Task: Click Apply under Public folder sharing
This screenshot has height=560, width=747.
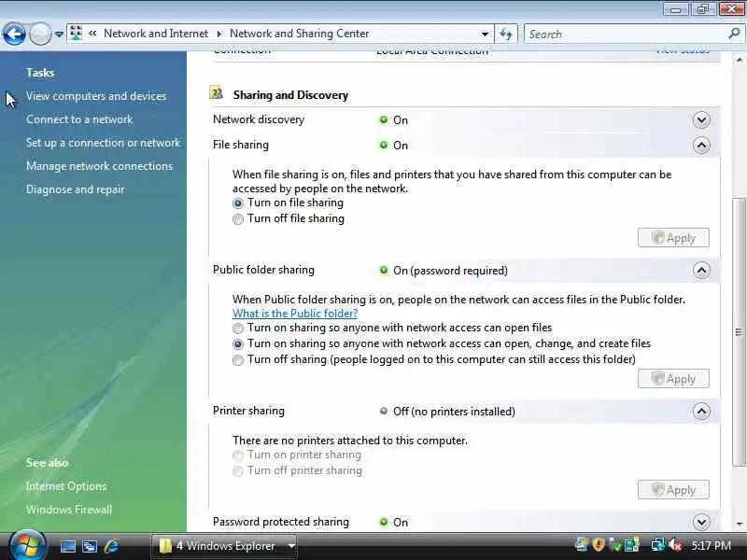Action: [x=673, y=379]
